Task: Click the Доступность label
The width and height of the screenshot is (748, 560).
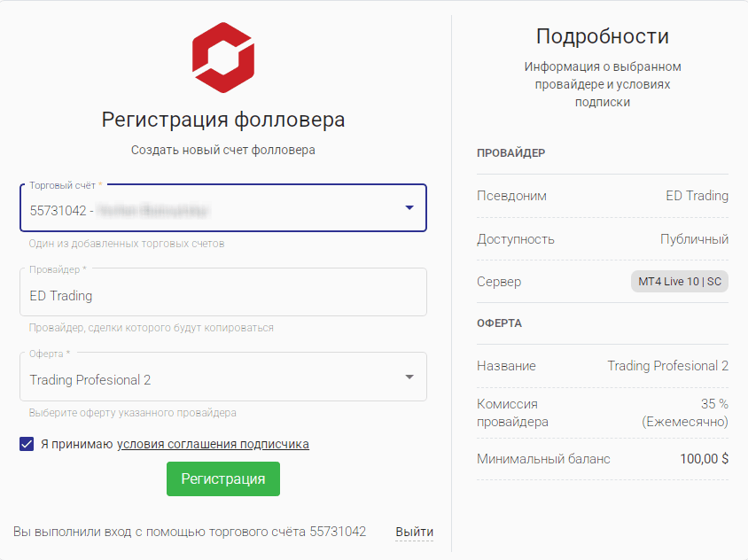Action: click(516, 239)
